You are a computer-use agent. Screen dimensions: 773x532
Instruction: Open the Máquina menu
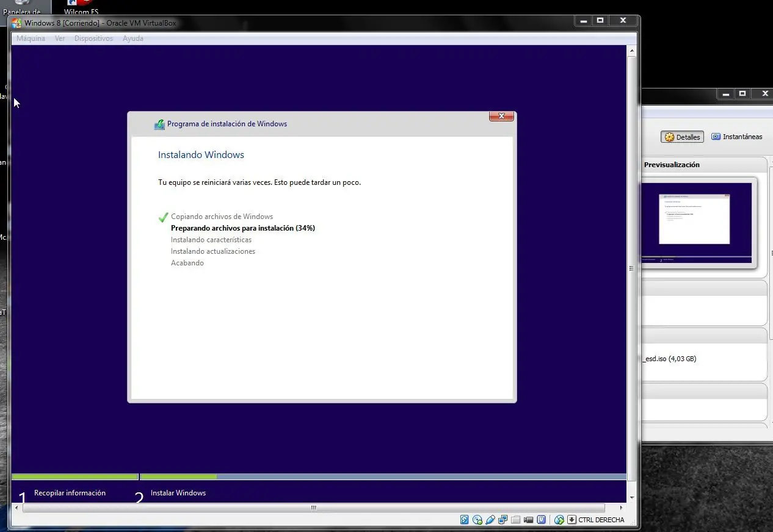point(31,38)
